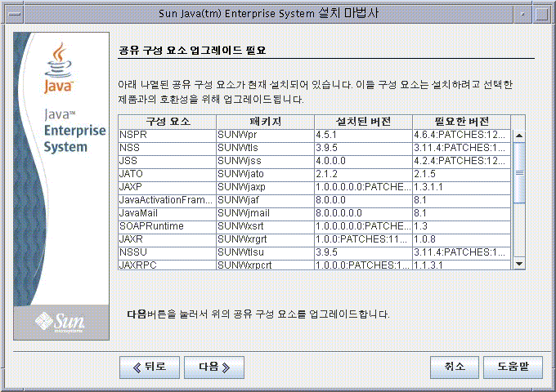
Task: Select the JAXRPC component cell
Action: point(168,265)
